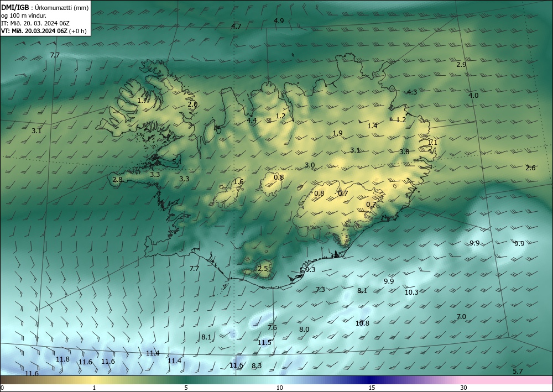Select the 3.8 value label
Image resolution: width=553 pixels, height=392 pixels.
405,151
